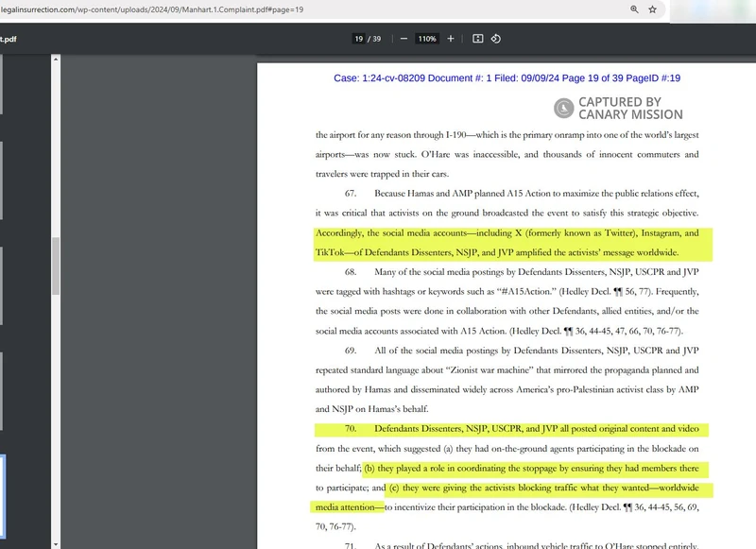Click the line beginning "travelers were trapped"

click(382, 174)
